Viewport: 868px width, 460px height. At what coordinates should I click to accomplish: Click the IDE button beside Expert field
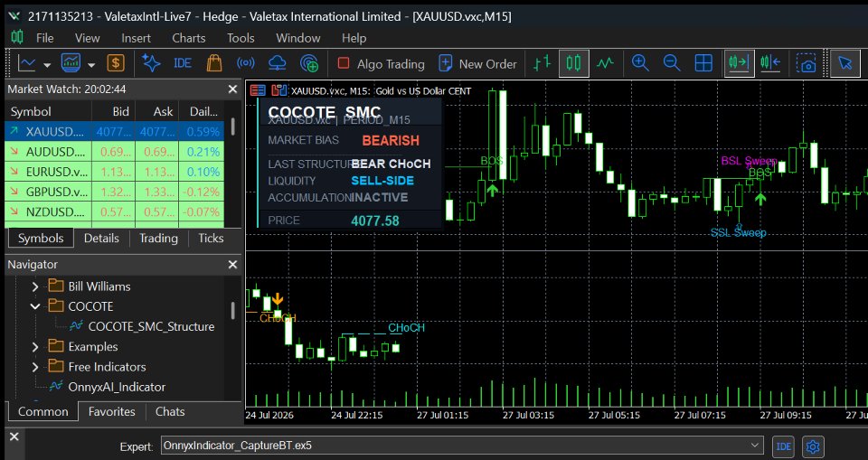[783, 446]
